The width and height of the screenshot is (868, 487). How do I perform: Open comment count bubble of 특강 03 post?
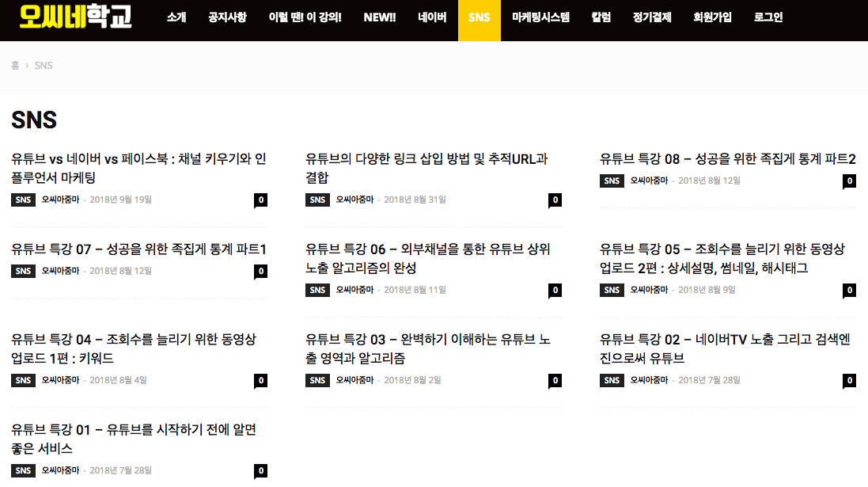(x=555, y=381)
